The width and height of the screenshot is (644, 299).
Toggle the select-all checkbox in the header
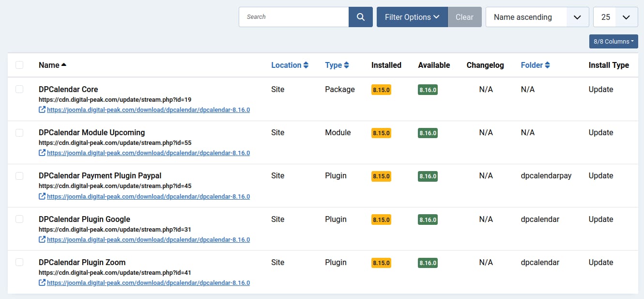coord(19,64)
